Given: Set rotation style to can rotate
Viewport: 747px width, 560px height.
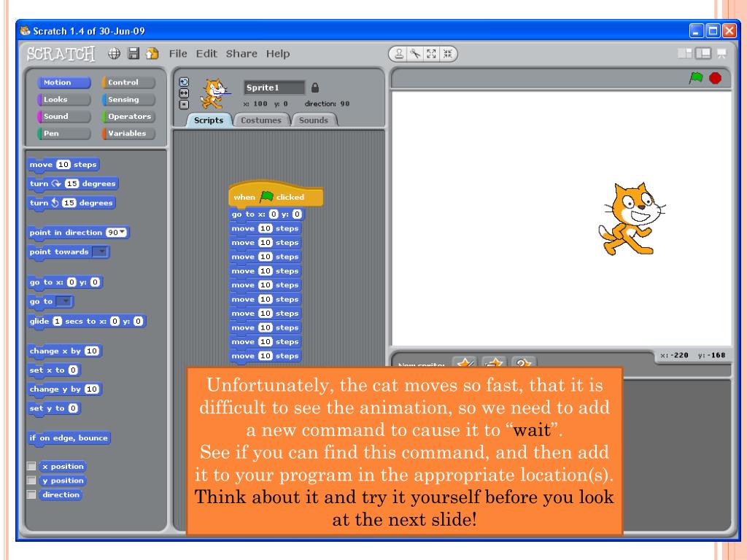Looking at the screenshot, I should 184,82.
